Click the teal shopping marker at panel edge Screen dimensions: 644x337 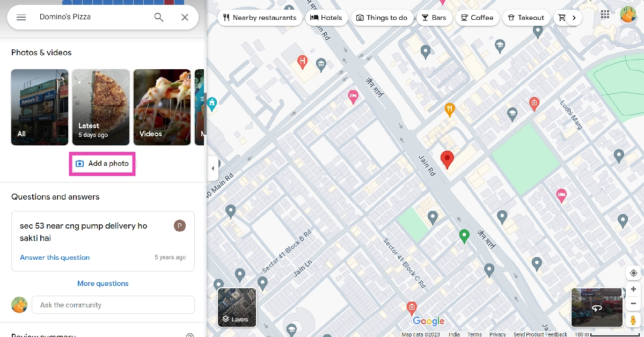tap(211, 103)
